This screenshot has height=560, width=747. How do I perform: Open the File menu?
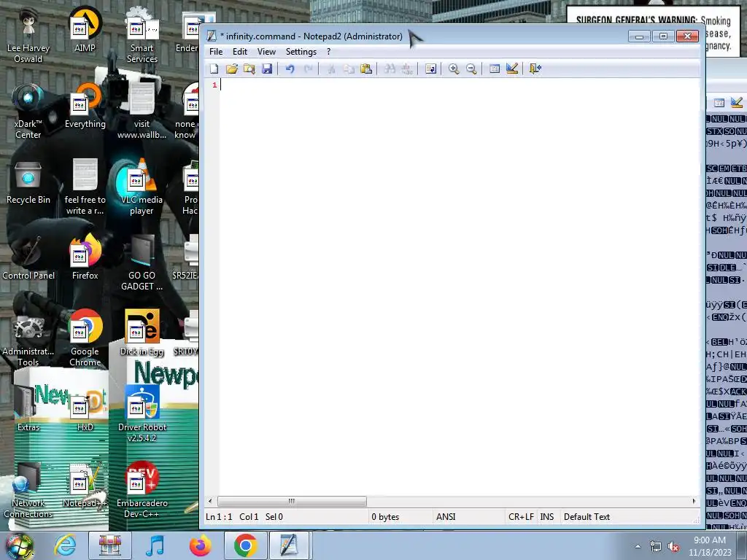click(216, 52)
